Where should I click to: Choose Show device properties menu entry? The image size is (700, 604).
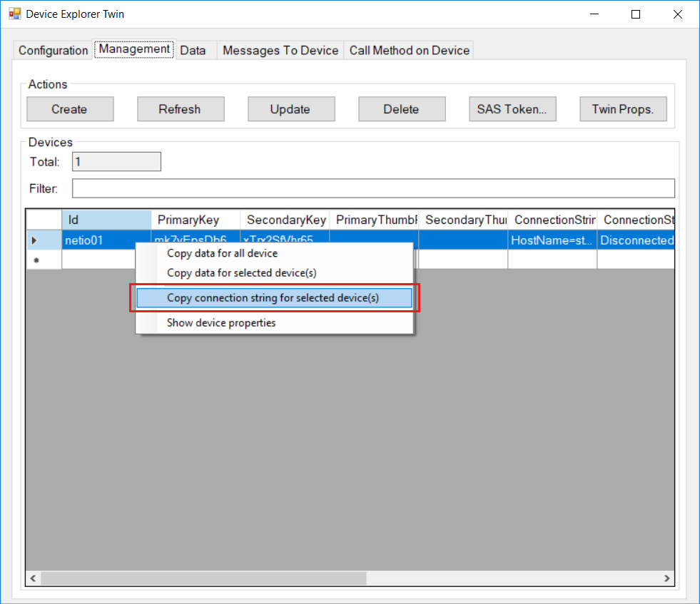(274, 323)
